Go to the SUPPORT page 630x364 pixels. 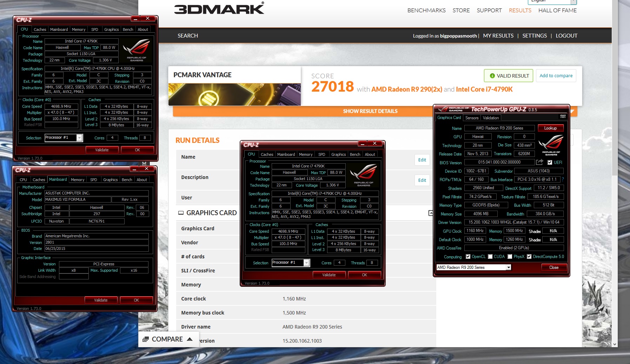point(489,11)
